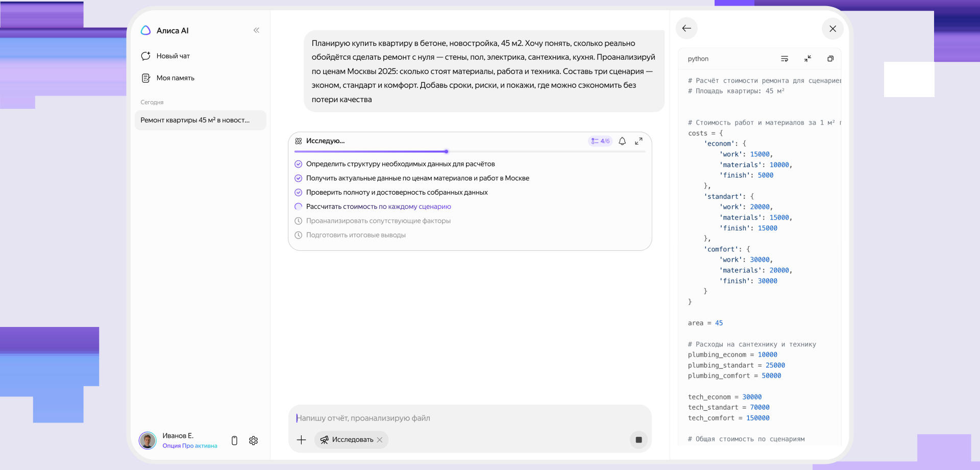Click research progress bar handle
This screenshot has width=980, height=470.
pyautogui.click(x=446, y=152)
